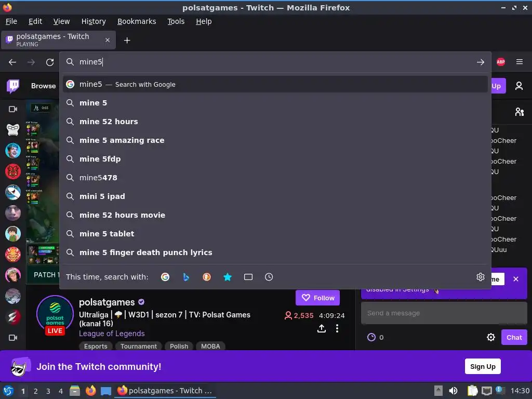Screen dimensions: 532x399
Task: Choose suggestion 'mine 5 tablet'
Action: (x=275, y=233)
